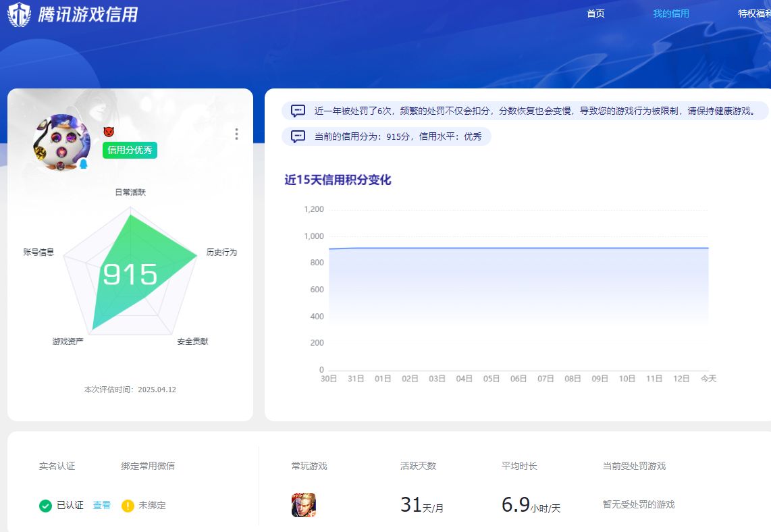The width and height of the screenshot is (771, 532).
Task: Click the 日常活跃 radar label
Action: [x=130, y=192]
